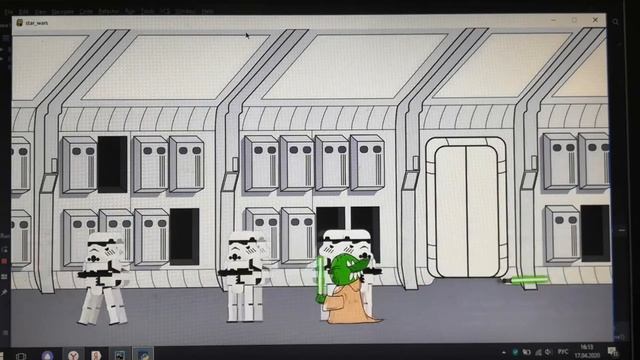Open the taskbar clock and date
This screenshot has width=640, height=360.
pyautogui.click(x=587, y=351)
